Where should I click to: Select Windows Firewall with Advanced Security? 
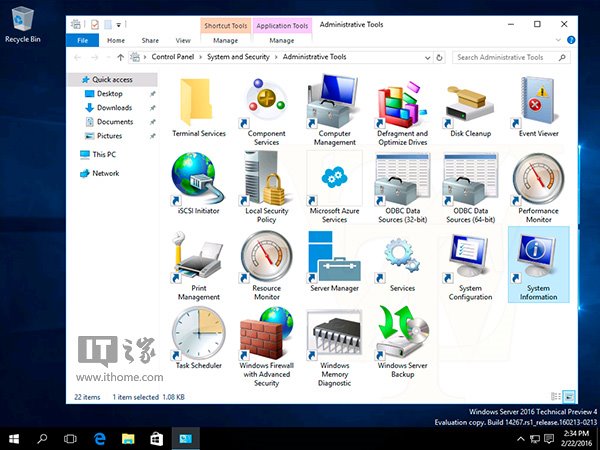pos(266,347)
